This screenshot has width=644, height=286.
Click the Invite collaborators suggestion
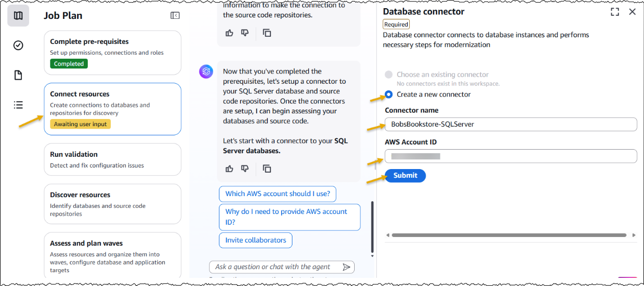point(256,241)
